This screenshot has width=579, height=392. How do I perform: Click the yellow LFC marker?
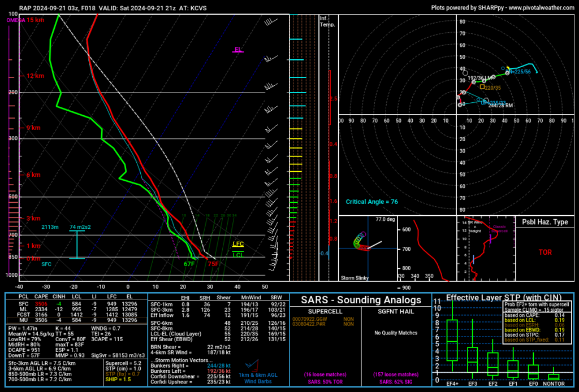click(x=238, y=244)
